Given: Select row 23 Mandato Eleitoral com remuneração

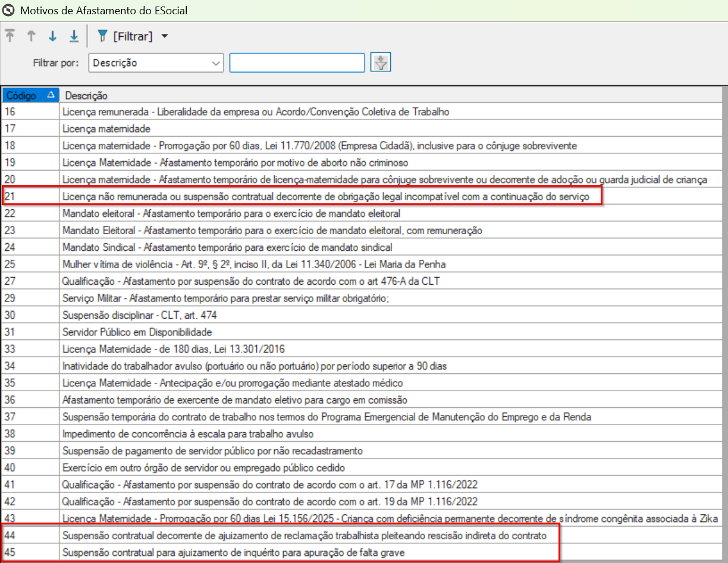Looking at the screenshot, I should [x=362, y=231].
